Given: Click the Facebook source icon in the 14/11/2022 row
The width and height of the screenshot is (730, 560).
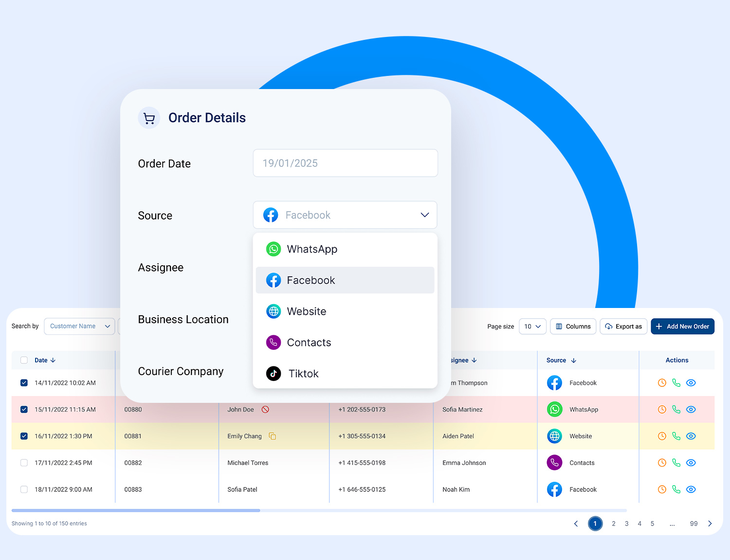Looking at the screenshot, I should click(x=554, y=383).
